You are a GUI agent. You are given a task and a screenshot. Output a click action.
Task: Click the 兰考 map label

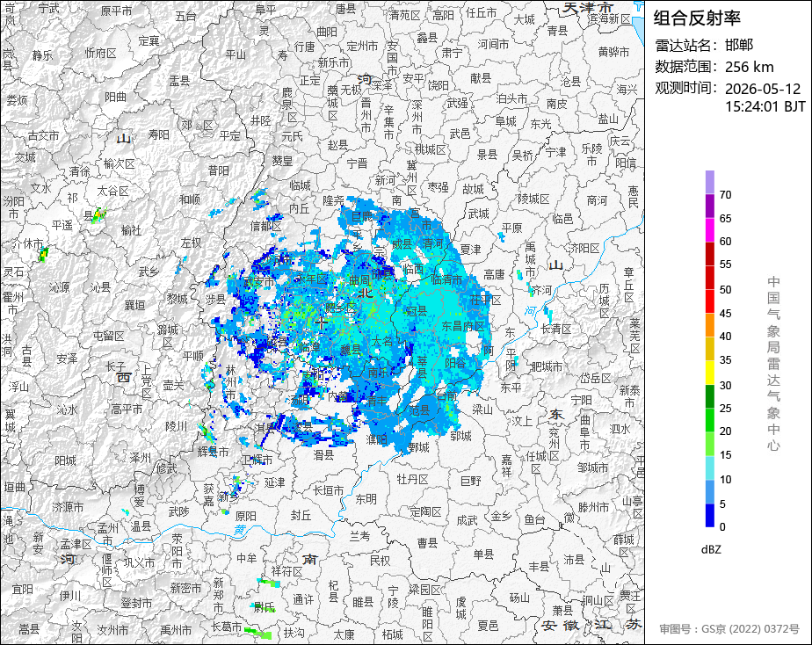(360, 536)
